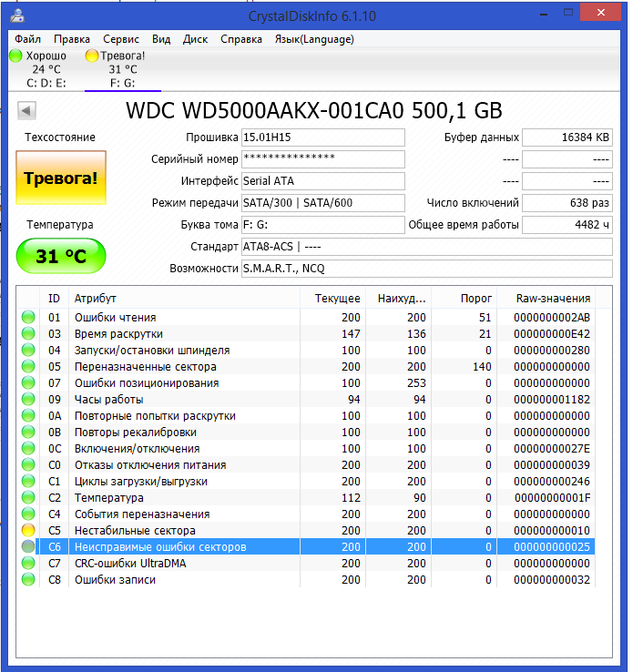
Task: Select the Нестабильные сектора attribute name
Action: tap(135, 531)
